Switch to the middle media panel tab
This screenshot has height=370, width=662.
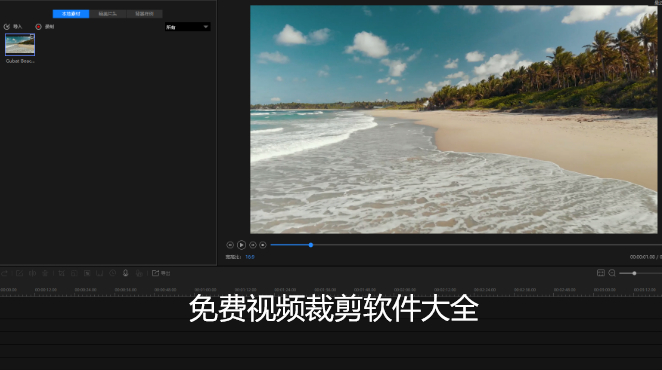pyautogui.click(x=108, y=14)
